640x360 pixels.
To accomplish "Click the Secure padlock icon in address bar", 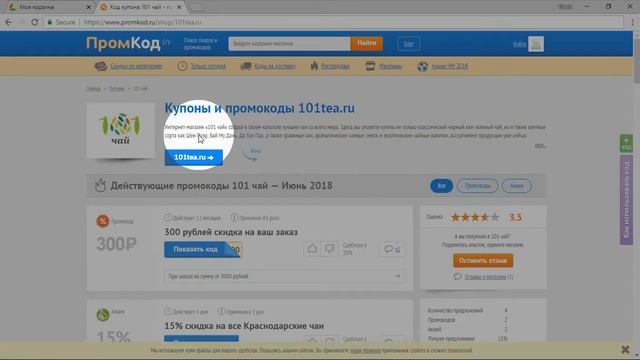I will coord(50,22).
